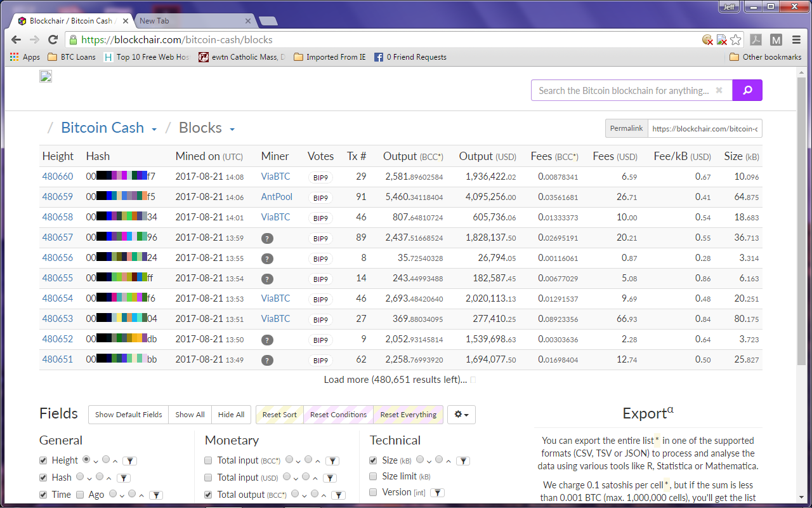Open the Other bookmarks folder
The height and width of the screenshot is (508, 812).
point(766,57)
